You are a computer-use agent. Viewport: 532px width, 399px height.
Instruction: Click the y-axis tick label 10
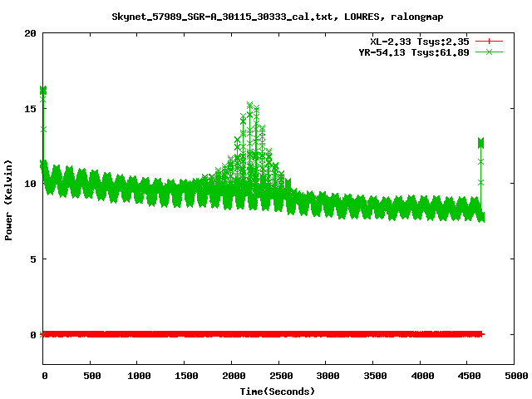click(x=30, y=184)
